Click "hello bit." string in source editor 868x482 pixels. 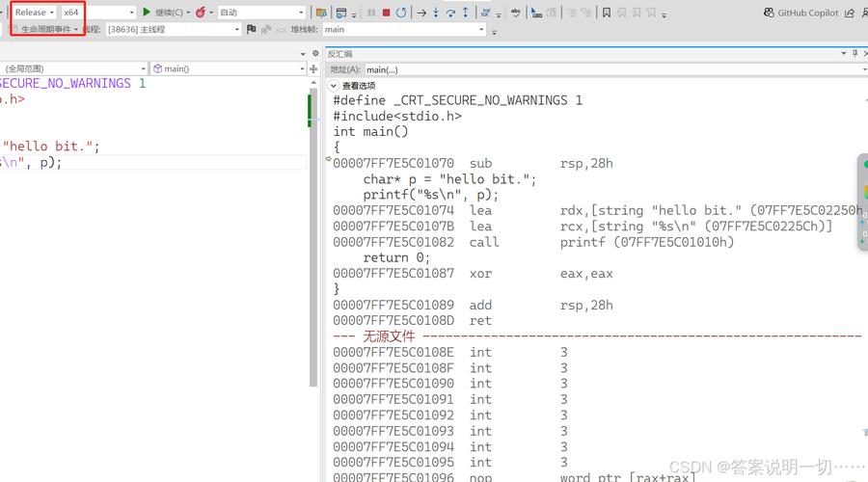[x=47, y=147]
